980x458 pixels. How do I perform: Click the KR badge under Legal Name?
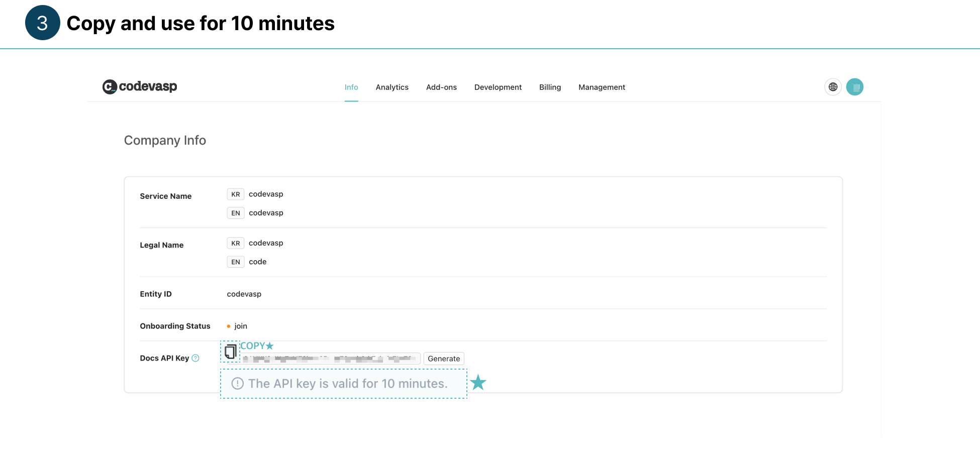[x=236, y=243]
